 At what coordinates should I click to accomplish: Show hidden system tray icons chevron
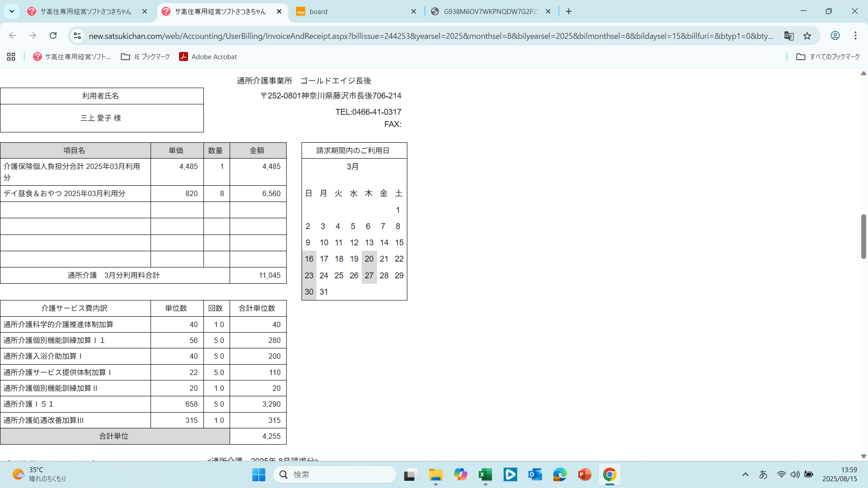point(745,474)
